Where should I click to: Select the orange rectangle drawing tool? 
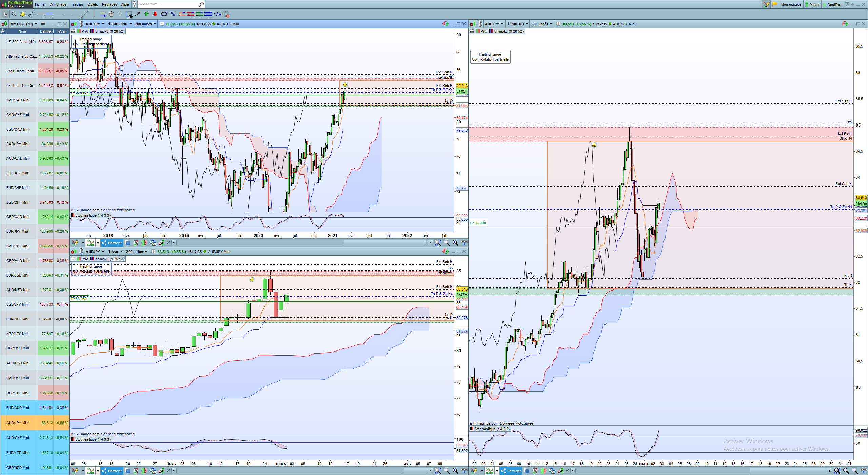click(x=182, y=14)
